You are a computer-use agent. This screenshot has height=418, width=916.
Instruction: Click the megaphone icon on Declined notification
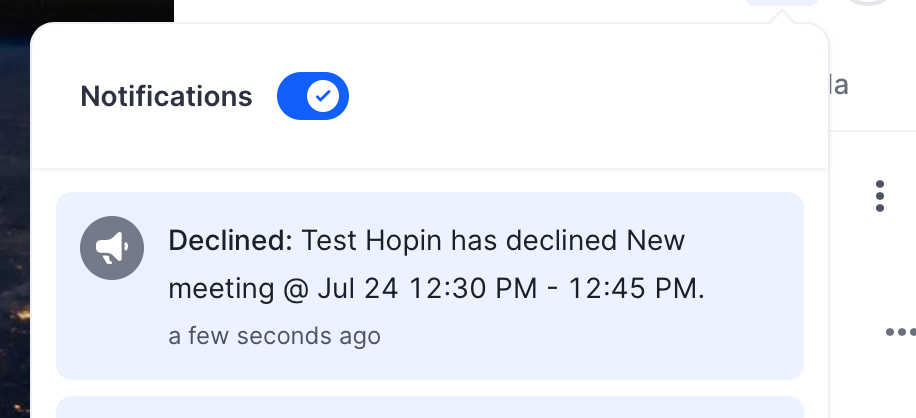[112, 248]
